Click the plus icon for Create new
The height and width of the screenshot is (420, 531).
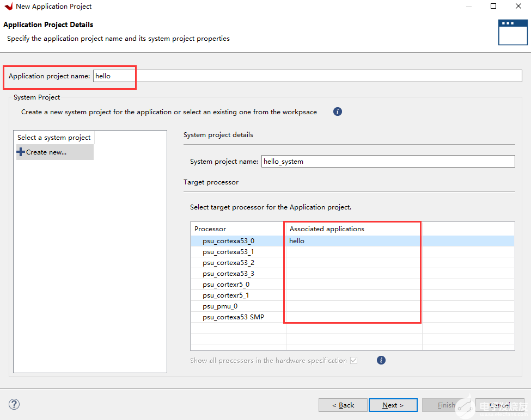click(x=21, y=152)
